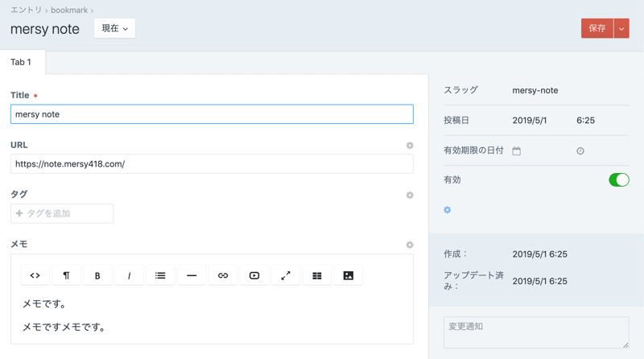Insert a horizontal rule line
Image resolution: width=644 pixels, height=359 pixels.
(192, 275)
